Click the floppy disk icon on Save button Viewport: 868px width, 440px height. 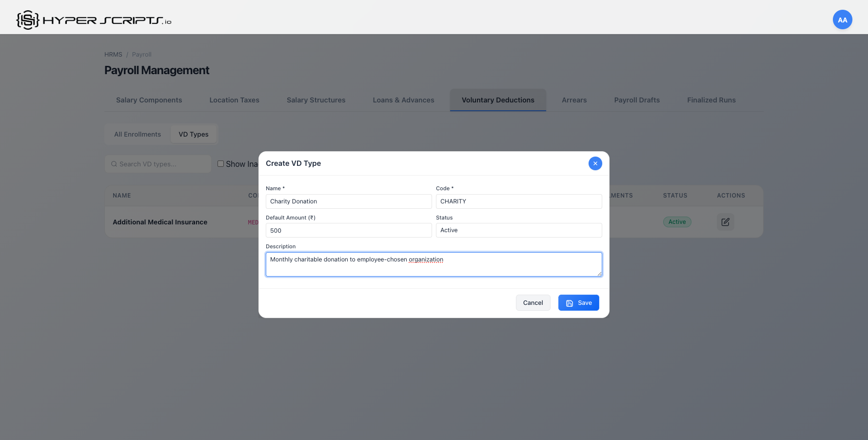[570, 302]
